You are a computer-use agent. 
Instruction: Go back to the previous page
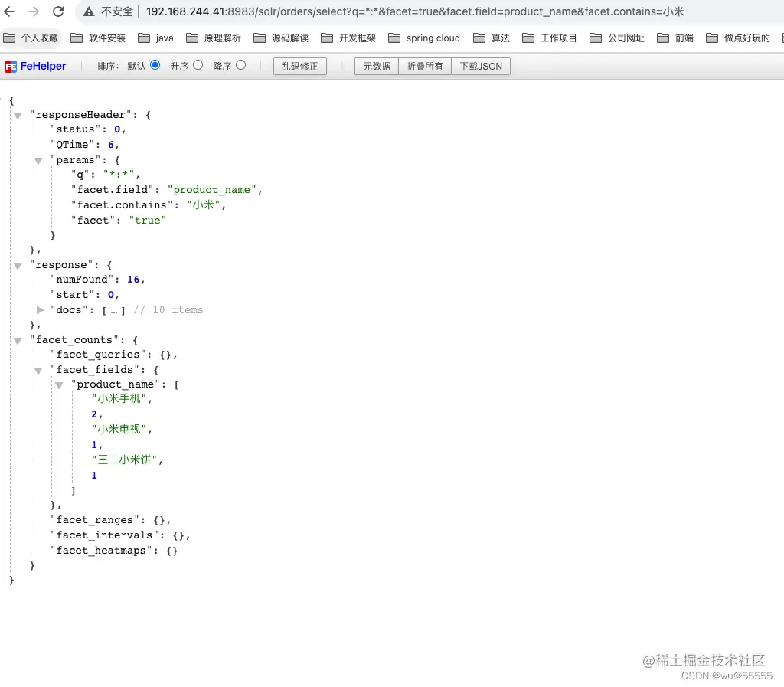coord(9,11)
